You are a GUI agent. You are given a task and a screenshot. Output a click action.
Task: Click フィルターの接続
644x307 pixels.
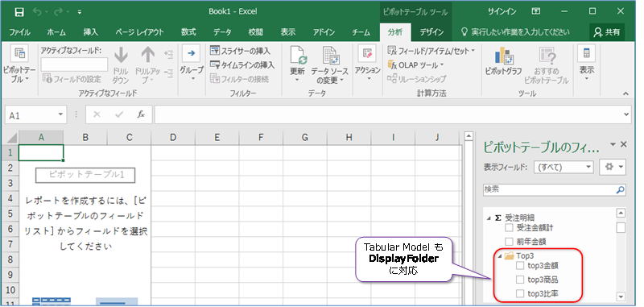(x=239, y=79)
